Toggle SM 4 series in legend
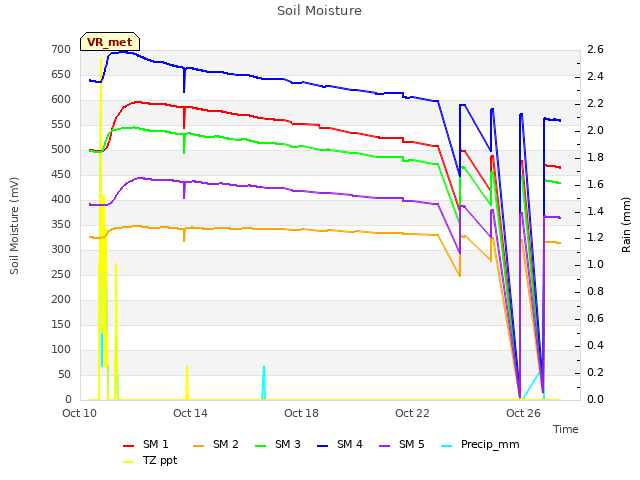This screenshot has height=480, width=640. point(340,444)
